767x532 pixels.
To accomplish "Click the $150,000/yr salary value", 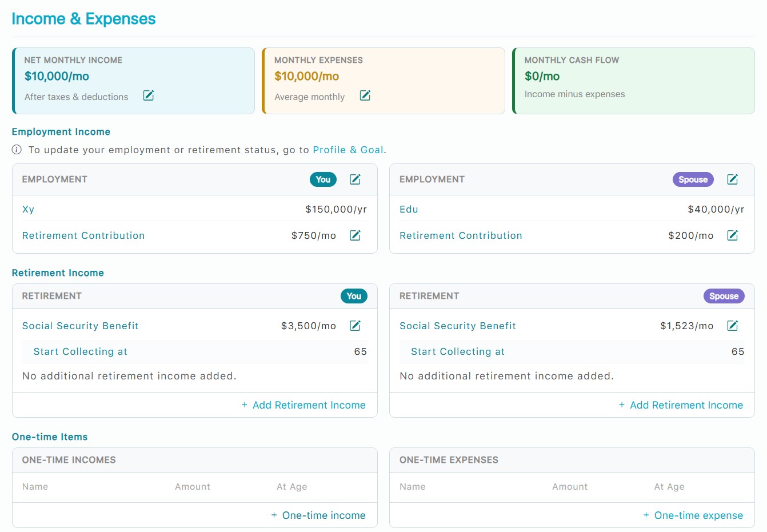I will coord(336,209).
